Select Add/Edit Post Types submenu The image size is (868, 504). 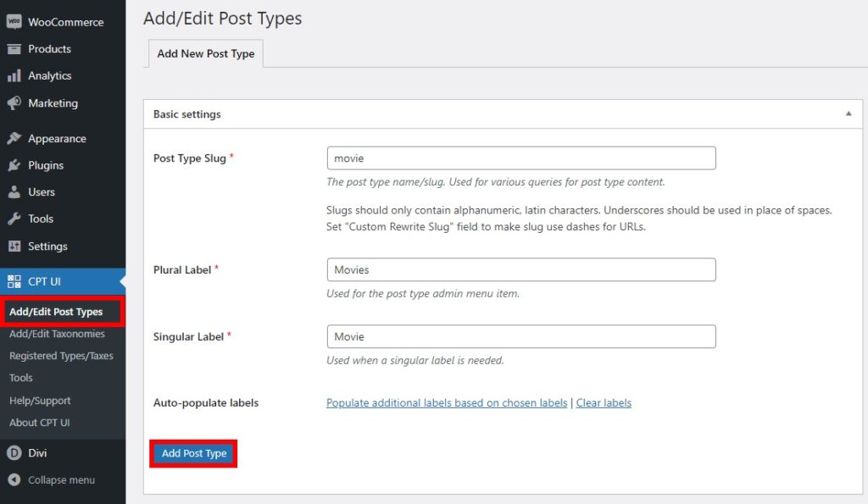(x=56, y=312)
